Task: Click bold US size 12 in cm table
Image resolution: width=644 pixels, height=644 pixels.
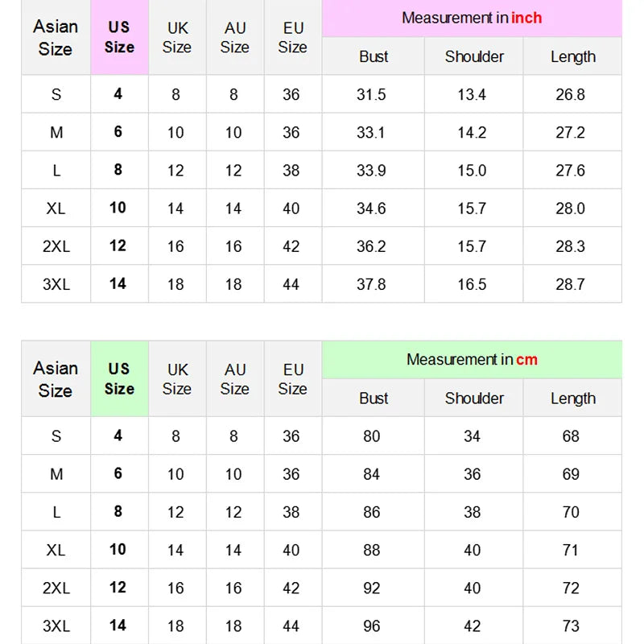Action: point(118,588)
